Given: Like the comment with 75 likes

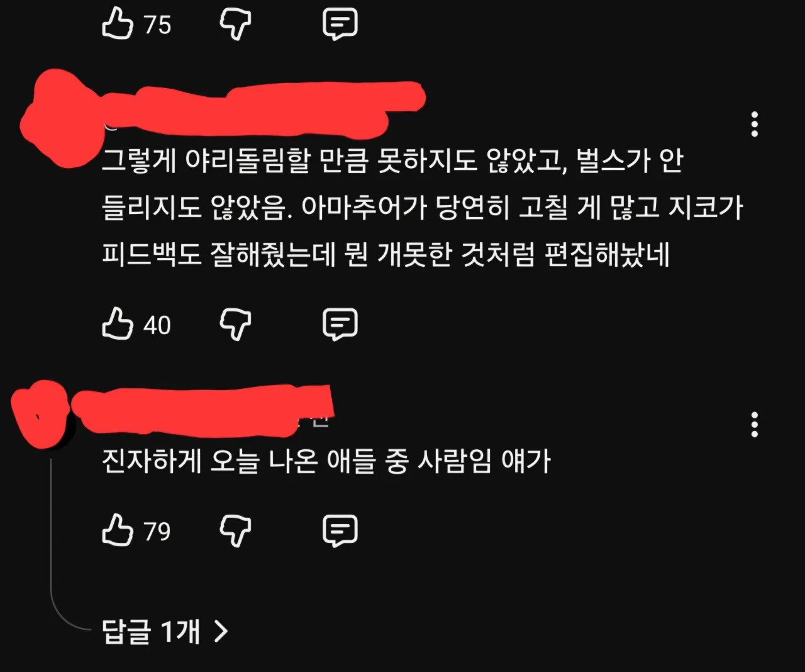Looking at the screenshot, I should coord(118,25).
